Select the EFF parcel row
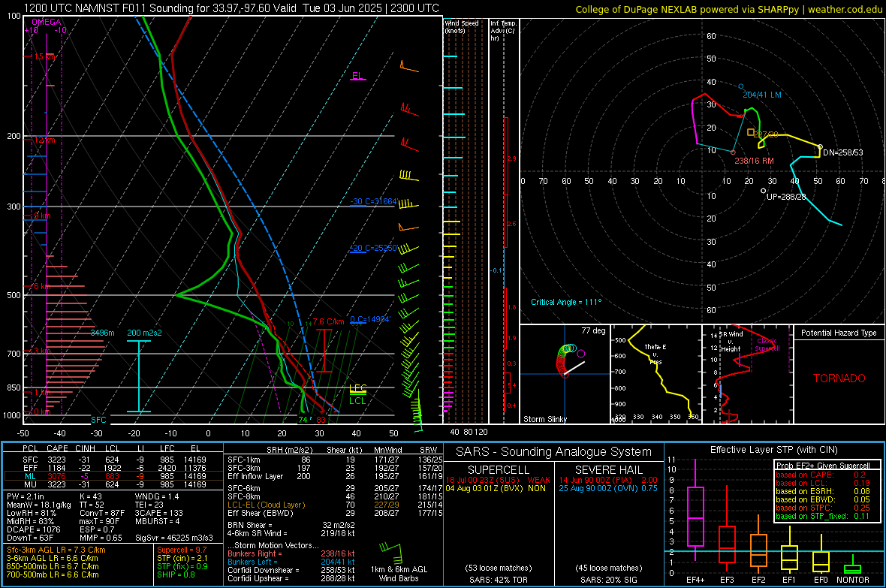886x588 pixels. (x=114, y=468)
